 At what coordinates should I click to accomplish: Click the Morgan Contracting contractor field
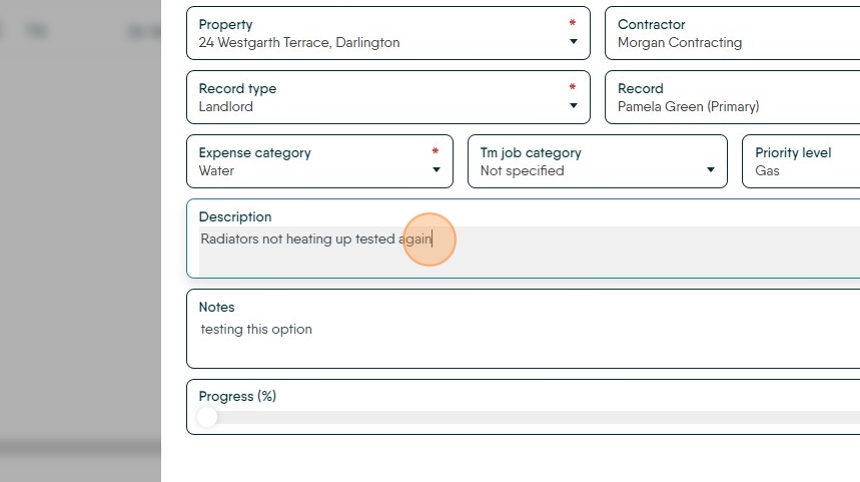(732, 33)
